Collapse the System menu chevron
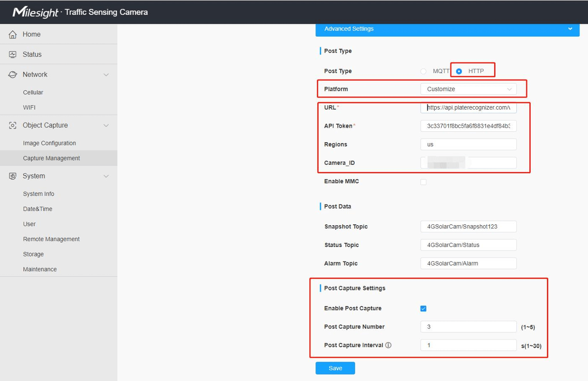Image resolution: width=588 pixels, height=381 pixels. pyautogui.click(x=106, y=177)
